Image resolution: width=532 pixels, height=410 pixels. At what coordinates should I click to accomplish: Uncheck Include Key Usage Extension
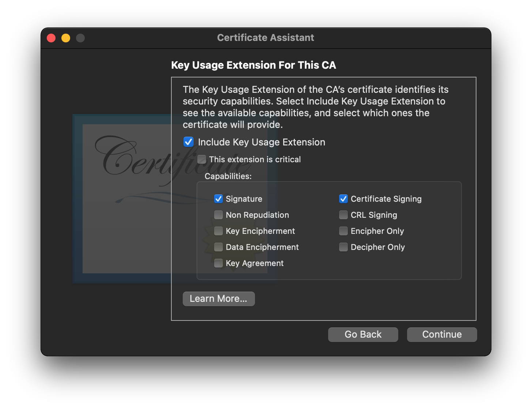(x=189, y=142)
